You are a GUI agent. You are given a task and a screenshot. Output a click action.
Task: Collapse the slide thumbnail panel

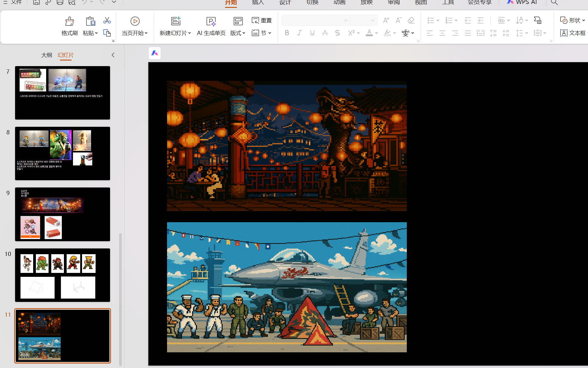click(113, 55)
